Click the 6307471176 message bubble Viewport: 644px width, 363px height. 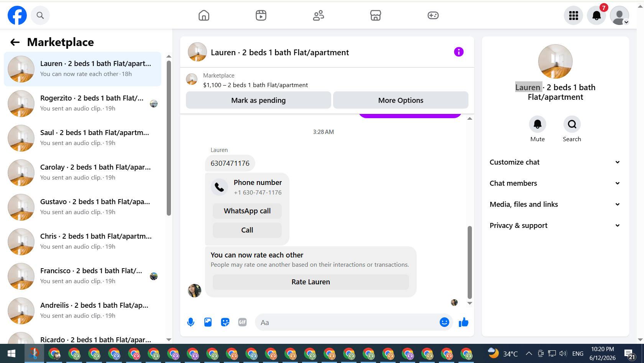click(x=230, y=163)
